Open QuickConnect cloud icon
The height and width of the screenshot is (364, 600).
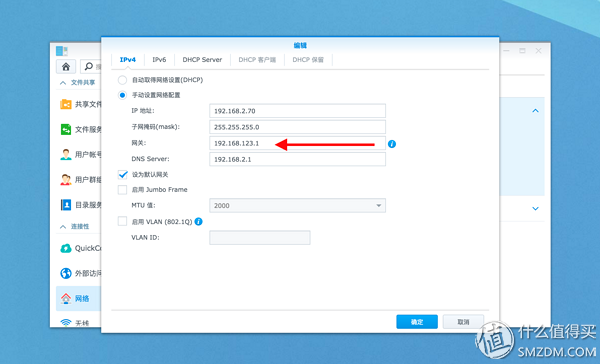66,248
